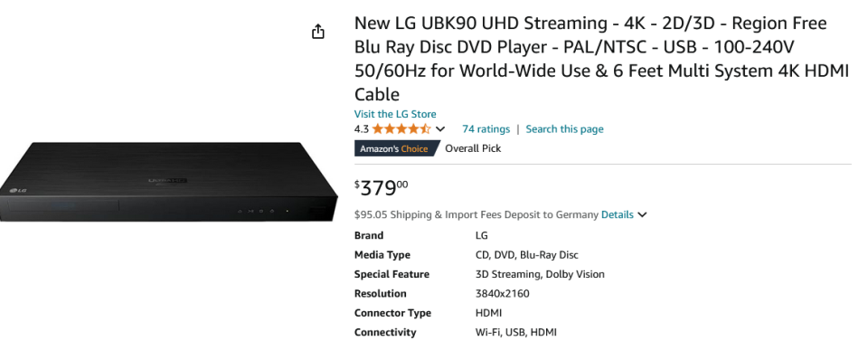Open shipping and import fees Details link

coord(618,214)
